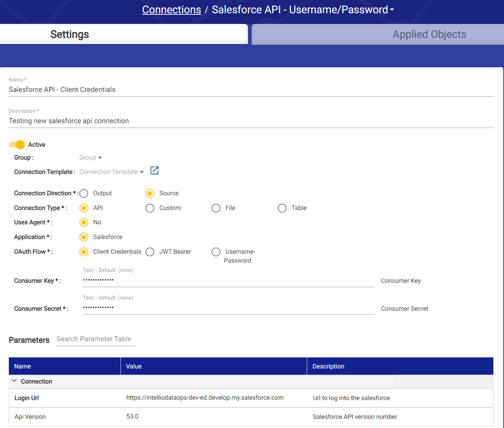Open the Salesforce API title dropdown arrow
The image size is (504, 428).
(x=392, y=10)
